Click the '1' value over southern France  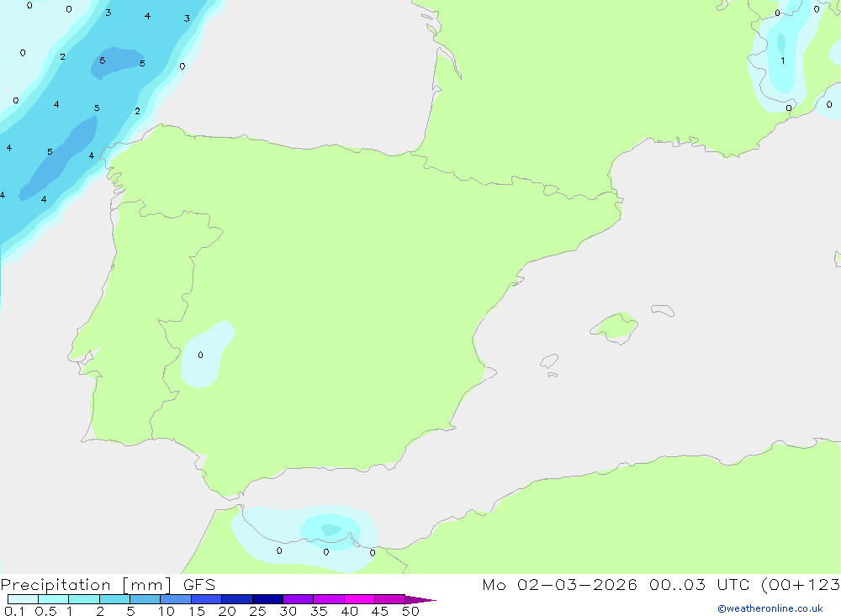[x=782, y=61]
